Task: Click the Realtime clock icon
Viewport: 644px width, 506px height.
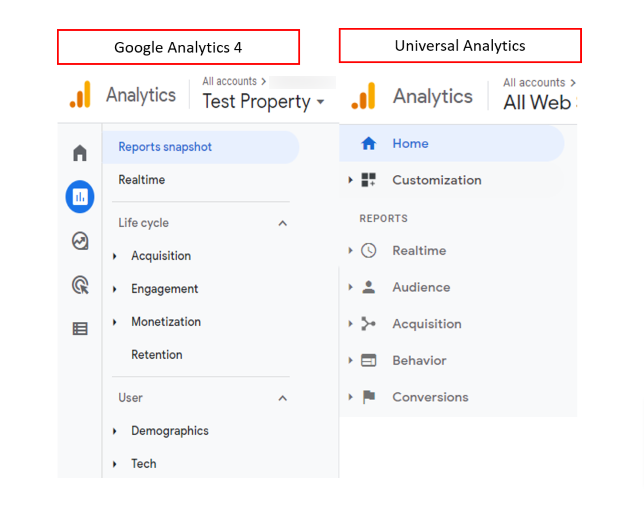Action: 368,251
